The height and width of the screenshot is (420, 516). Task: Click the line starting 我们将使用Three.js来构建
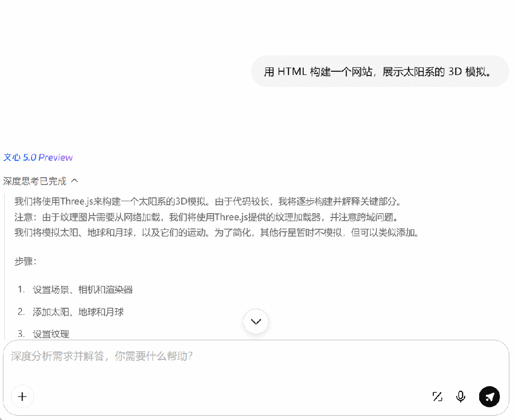(208, 201)
